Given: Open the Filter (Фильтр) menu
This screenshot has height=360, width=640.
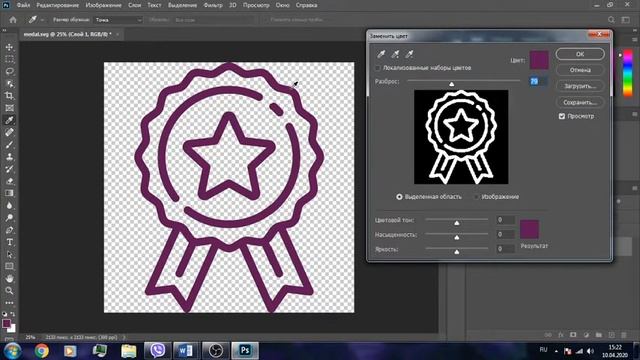Looking at the screenshot, I should coord(213,5).
